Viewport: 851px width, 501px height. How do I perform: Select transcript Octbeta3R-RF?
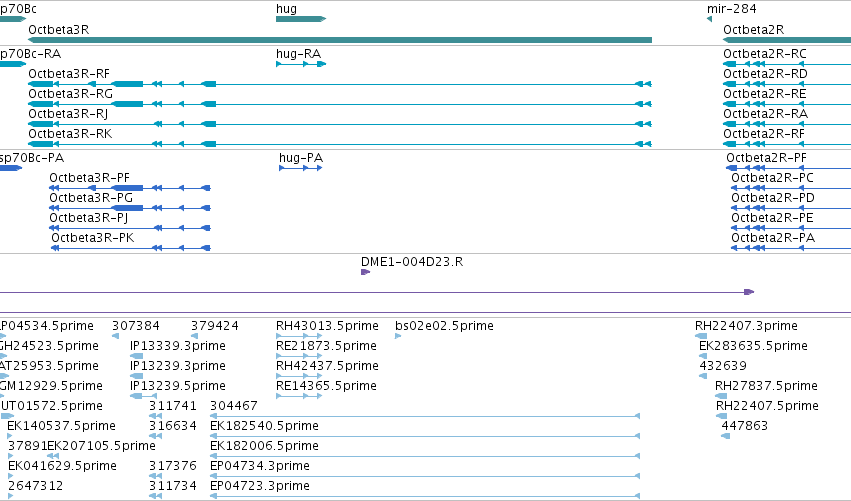tap(69, 74)
